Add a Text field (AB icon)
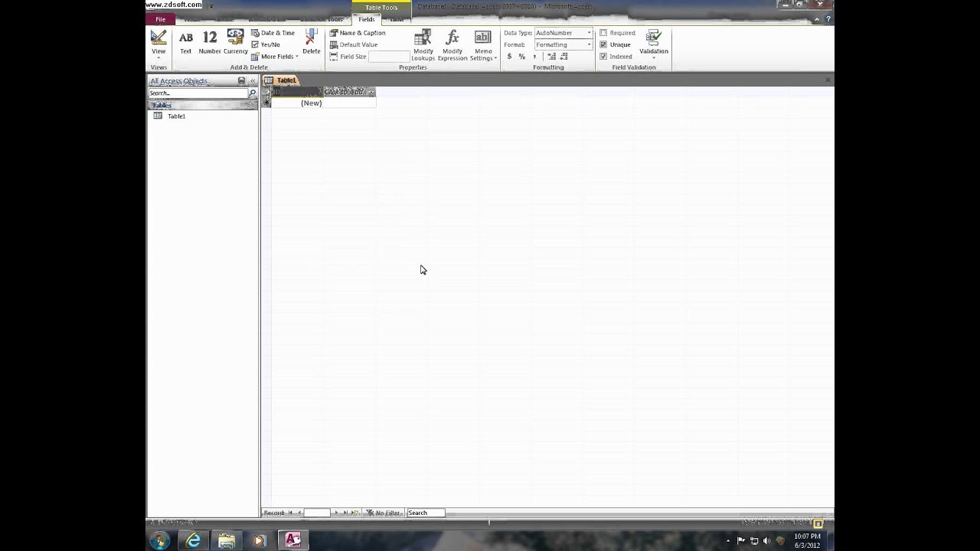The image size is (980, 551). coord(186,43)
